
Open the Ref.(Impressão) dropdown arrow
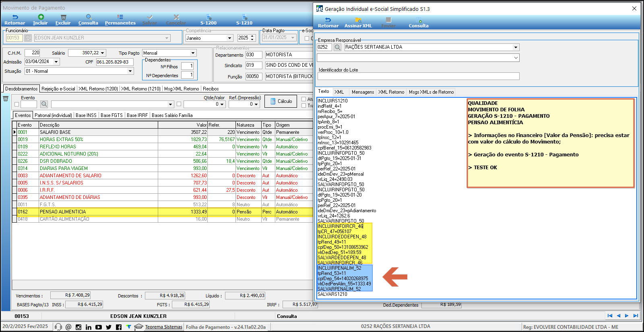[256, 104]
